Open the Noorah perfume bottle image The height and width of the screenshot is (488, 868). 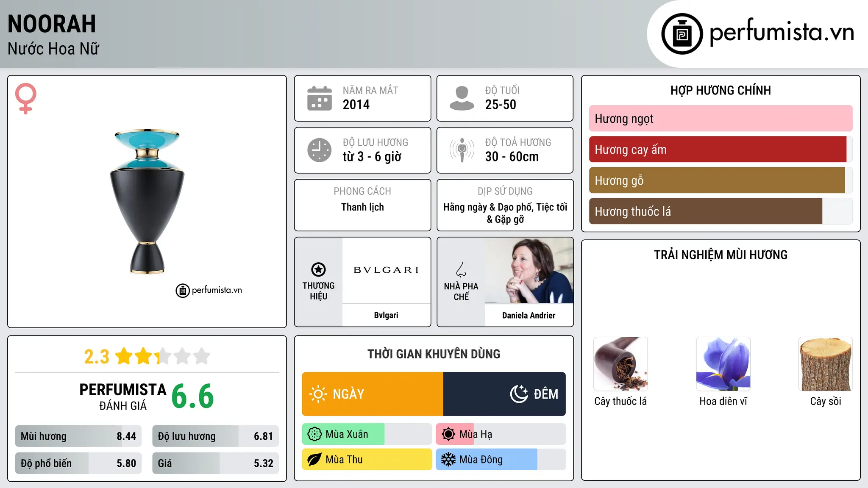pos(147,202)
